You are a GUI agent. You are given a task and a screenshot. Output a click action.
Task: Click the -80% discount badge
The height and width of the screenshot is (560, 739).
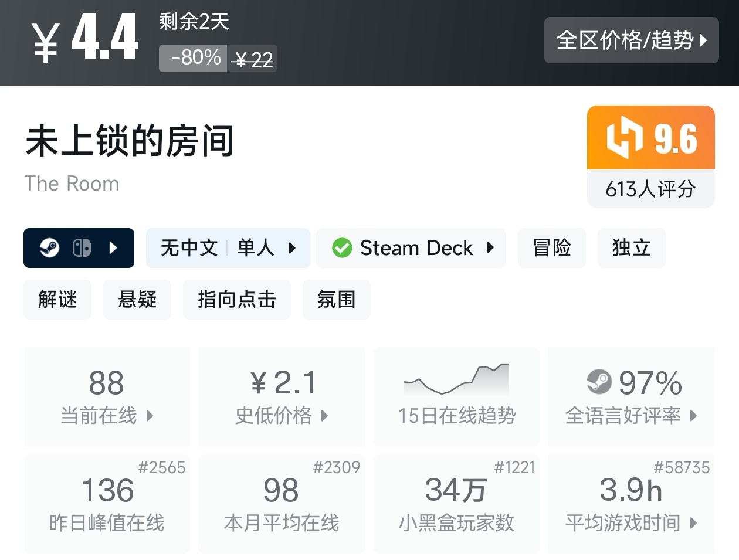point(194,58)
